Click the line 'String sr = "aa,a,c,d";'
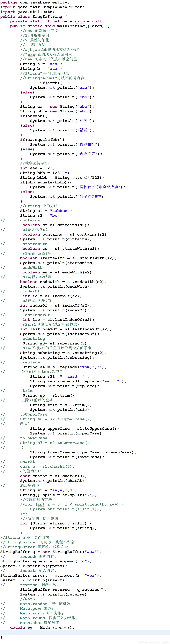Image resolution: width=170 pixels, height=644 pixels. 49,490
